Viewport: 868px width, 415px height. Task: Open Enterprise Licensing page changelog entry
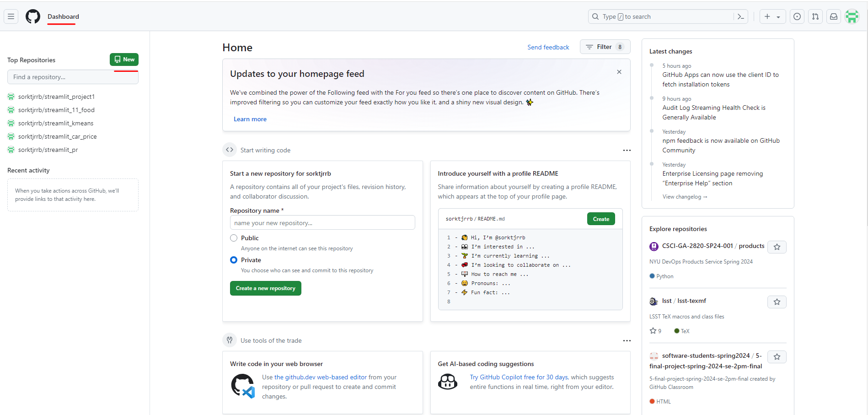click(x=713, y=178)
